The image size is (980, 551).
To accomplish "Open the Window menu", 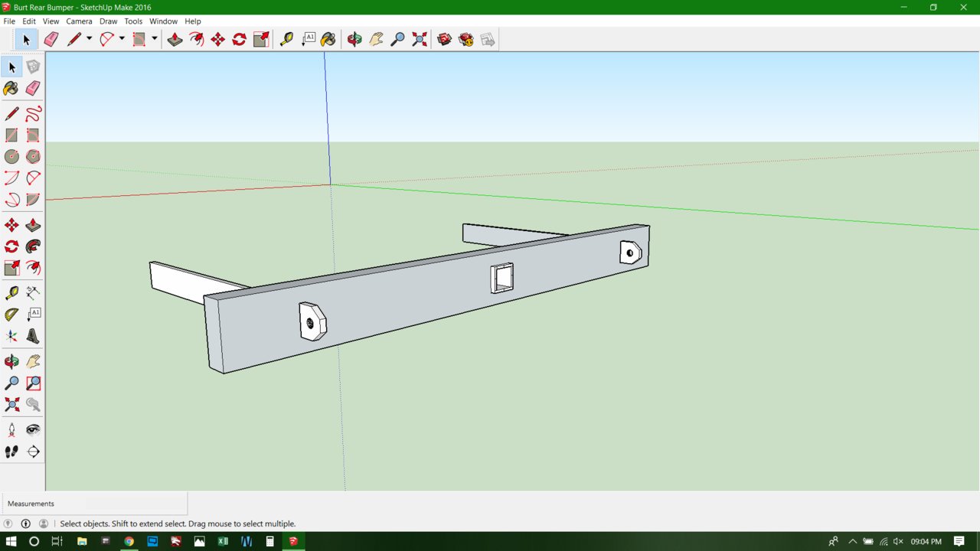I will pos(163,21).
